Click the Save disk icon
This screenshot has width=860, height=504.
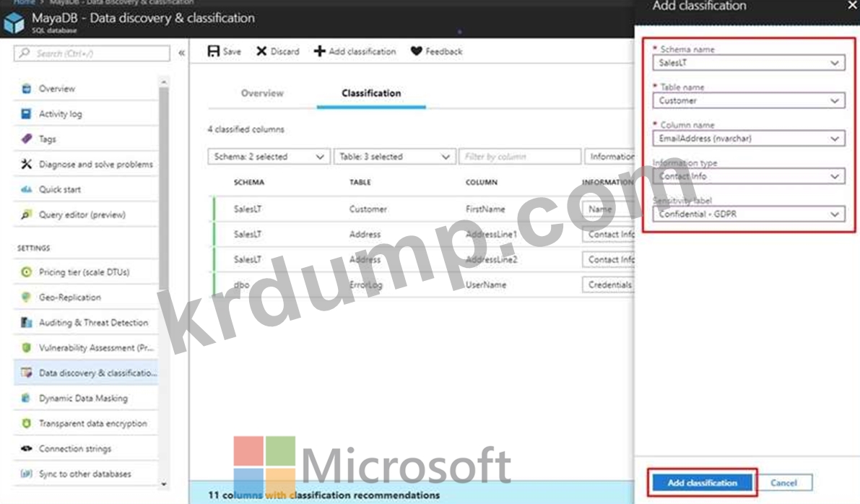click(213, 51)
